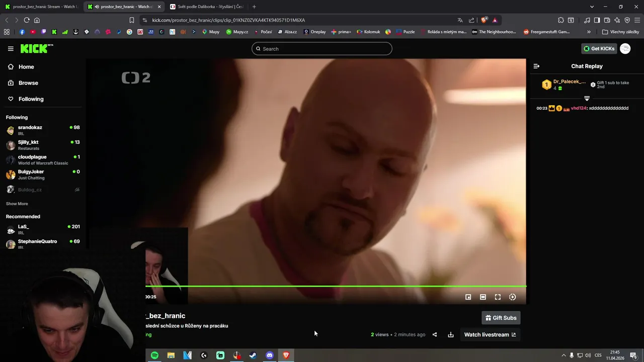Screen dimensions: 644x362
Task: Download the clip via download icon
Action: point(451,335)
